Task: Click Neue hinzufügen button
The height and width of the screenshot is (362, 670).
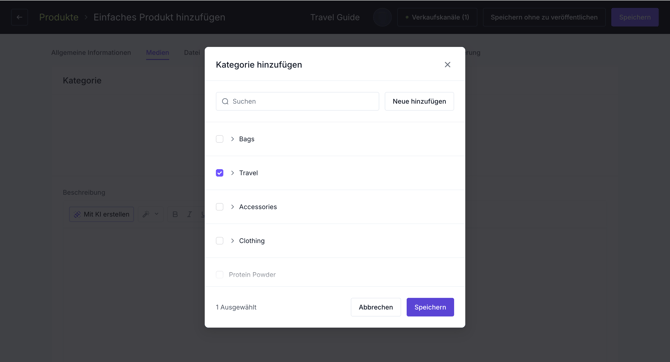Action: coord(419,101)
